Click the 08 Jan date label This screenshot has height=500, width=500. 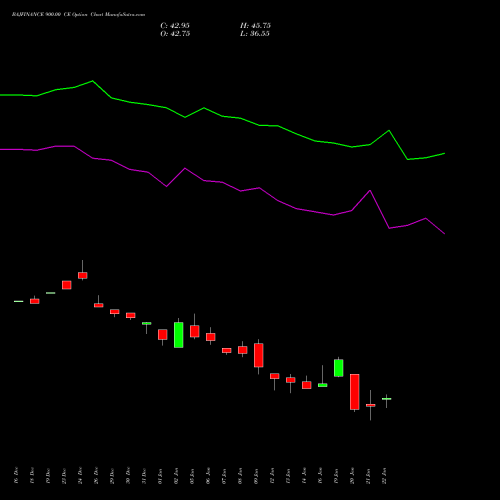240,476
